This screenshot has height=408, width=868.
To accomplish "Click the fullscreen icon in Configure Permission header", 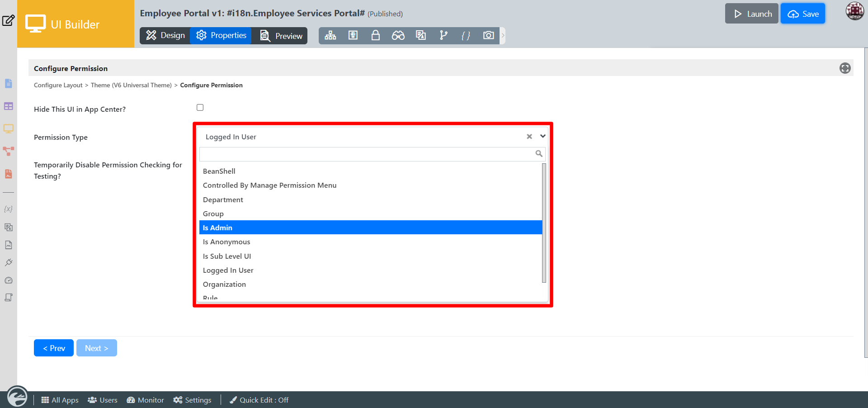I will coord(845,68).
